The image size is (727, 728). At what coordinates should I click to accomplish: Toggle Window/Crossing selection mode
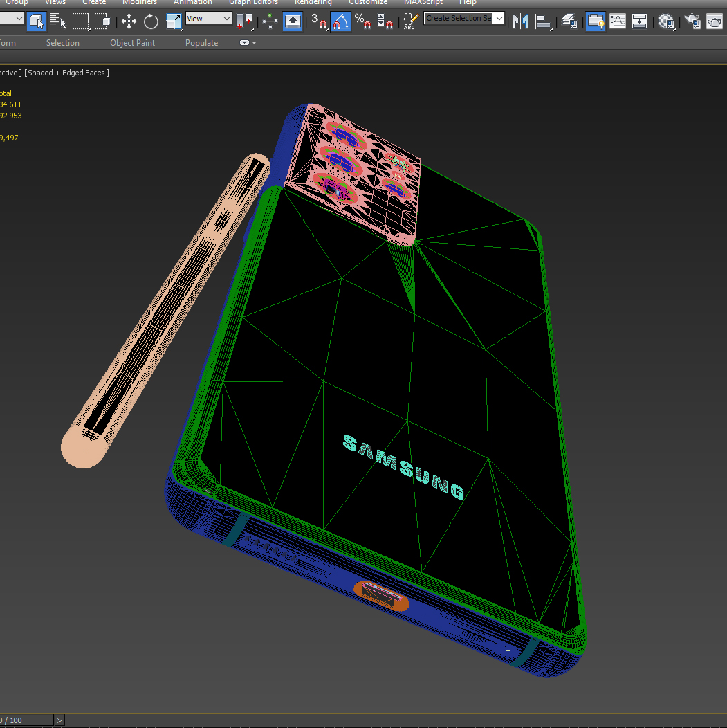click(x=102, y=21)
